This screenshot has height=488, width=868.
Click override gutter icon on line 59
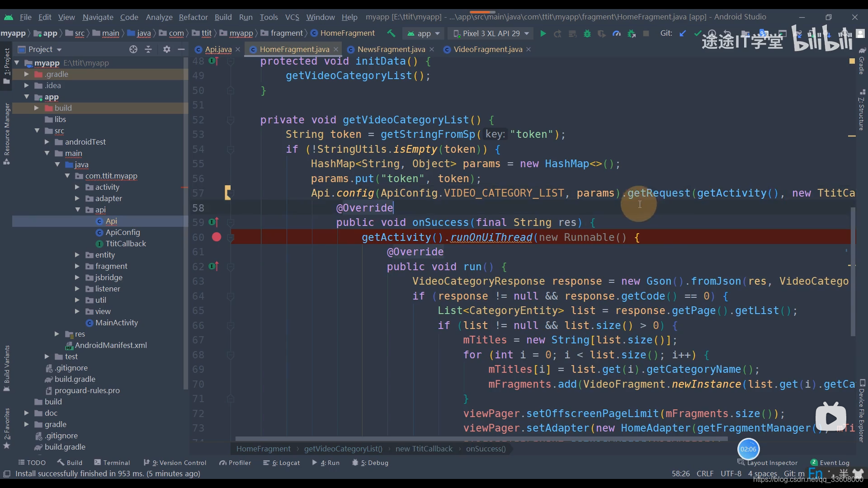pyautogui.click(x=213, y=222)
